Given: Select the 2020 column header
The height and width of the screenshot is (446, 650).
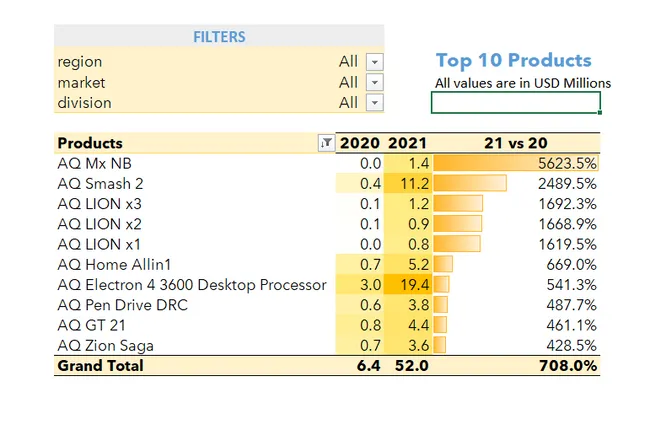Looking at the screenshot, I should point(360,143).
